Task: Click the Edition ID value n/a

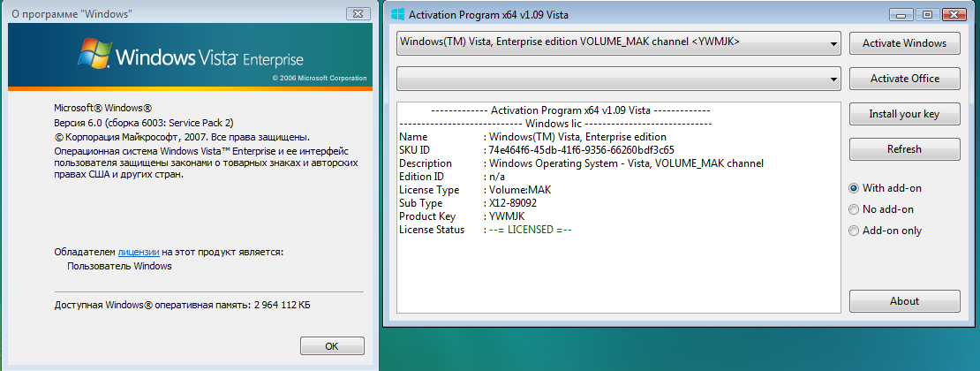Action: pyautogui.click(x=496, y=177)
